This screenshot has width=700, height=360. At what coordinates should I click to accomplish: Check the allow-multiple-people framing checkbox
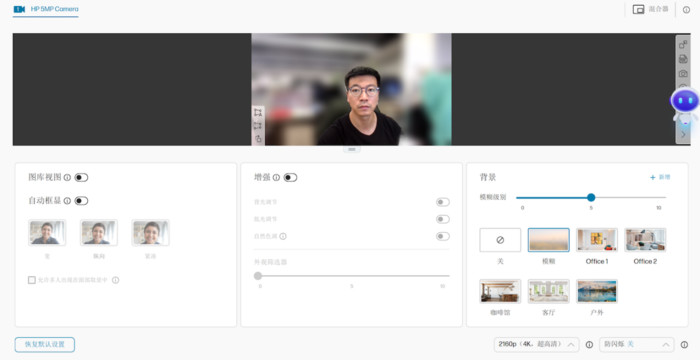pyautogui.click(x=32, y=280)
